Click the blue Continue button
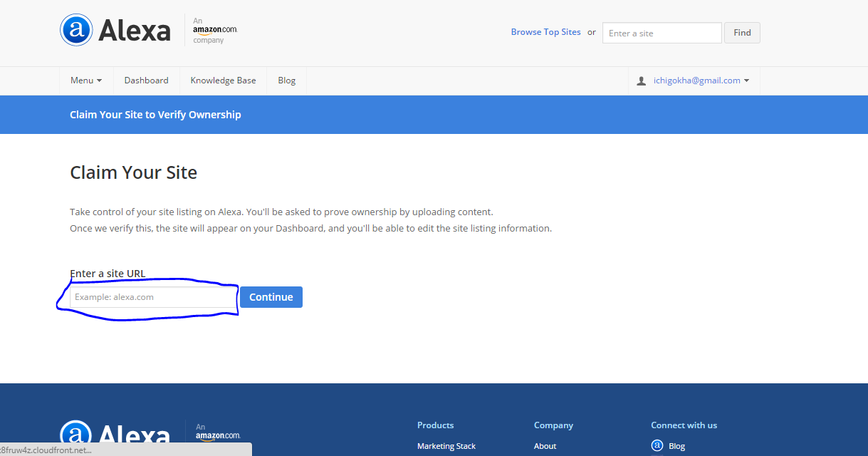Image resolution: width=868 pixels, height=456 pixels. [x=271, y=297]
